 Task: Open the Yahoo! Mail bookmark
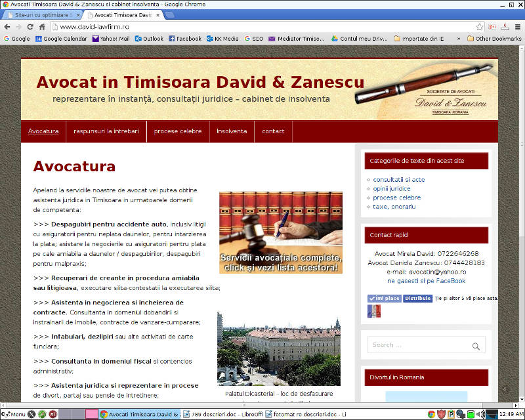tap(111, 39)
